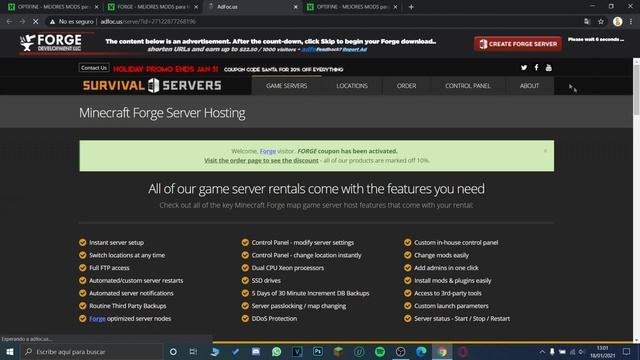
Task: Open the Windows Start menu
Action: point(10,351)
